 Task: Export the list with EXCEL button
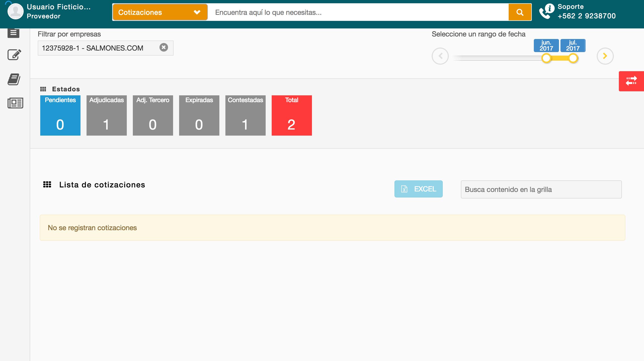(418, 189)
